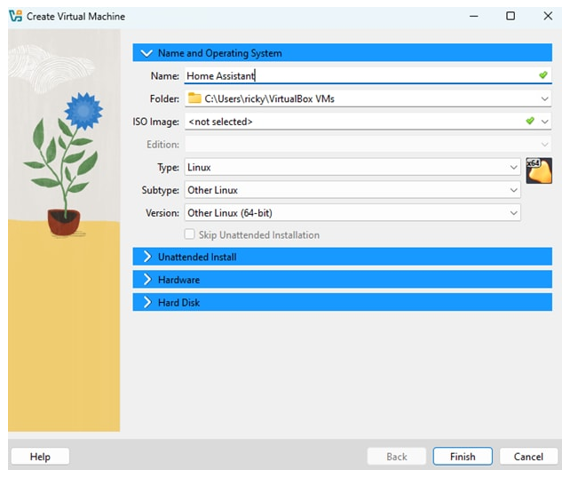The height and width of the screenshot is (479, 570).
Task: Click the VirtualBox logo in title bar
Action: click(16, 16)
